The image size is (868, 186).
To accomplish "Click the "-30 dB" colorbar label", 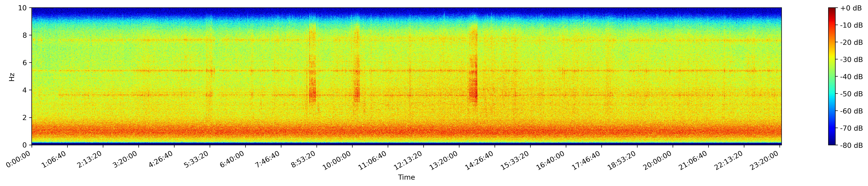I will pyautogui.click(x=851, y=60).
